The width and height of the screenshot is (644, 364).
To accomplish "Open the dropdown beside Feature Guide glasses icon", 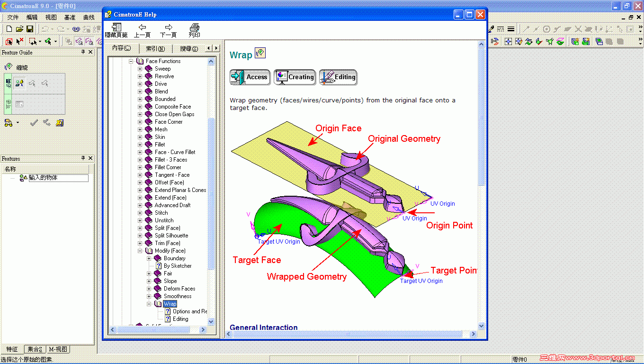I will [18, 123].
